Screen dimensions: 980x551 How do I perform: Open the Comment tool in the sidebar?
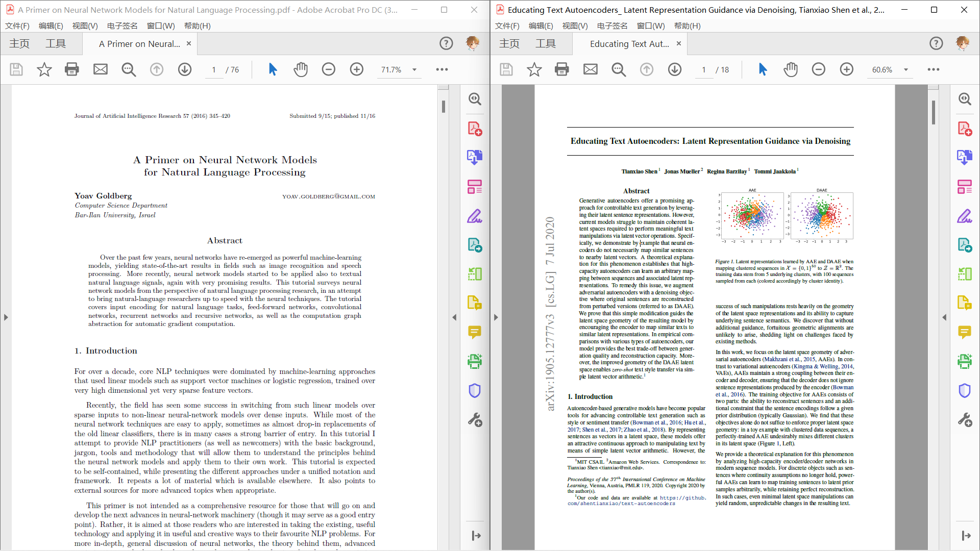click(x=475, y=332)
